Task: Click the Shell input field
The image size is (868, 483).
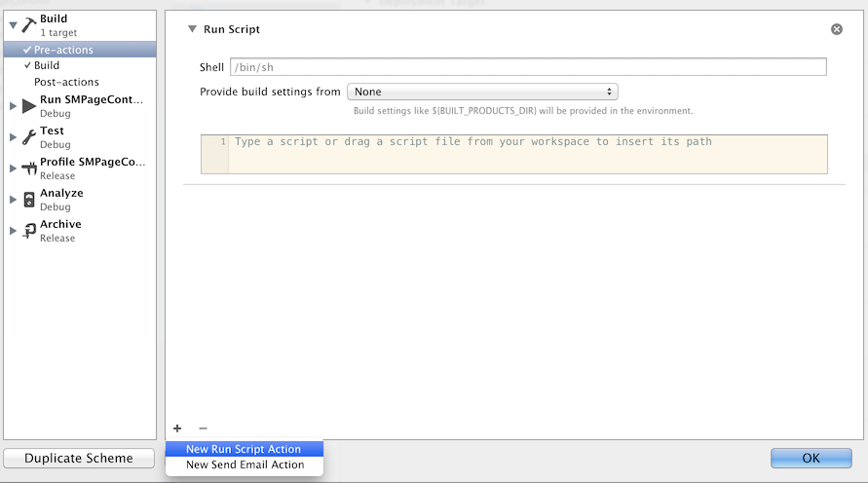Action: coord(528,67)
